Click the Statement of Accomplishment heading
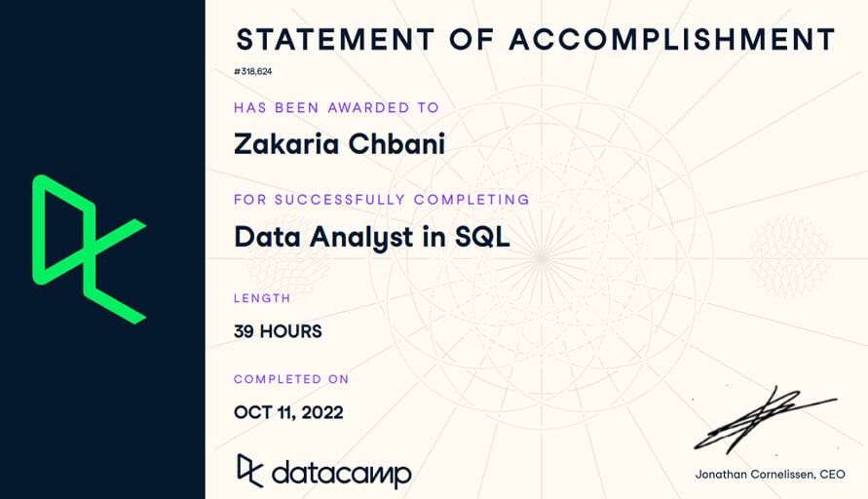The image size is (868, 499). (x=536, y=40)
